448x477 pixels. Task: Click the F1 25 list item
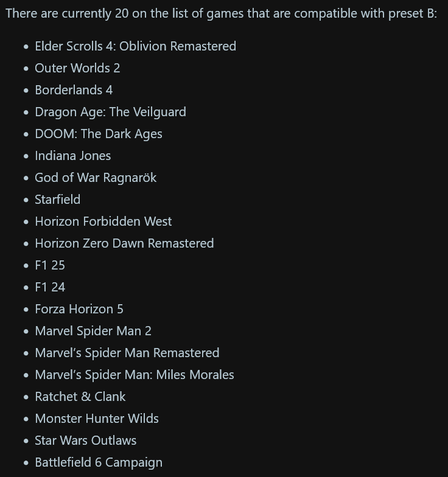click(50, 265)
